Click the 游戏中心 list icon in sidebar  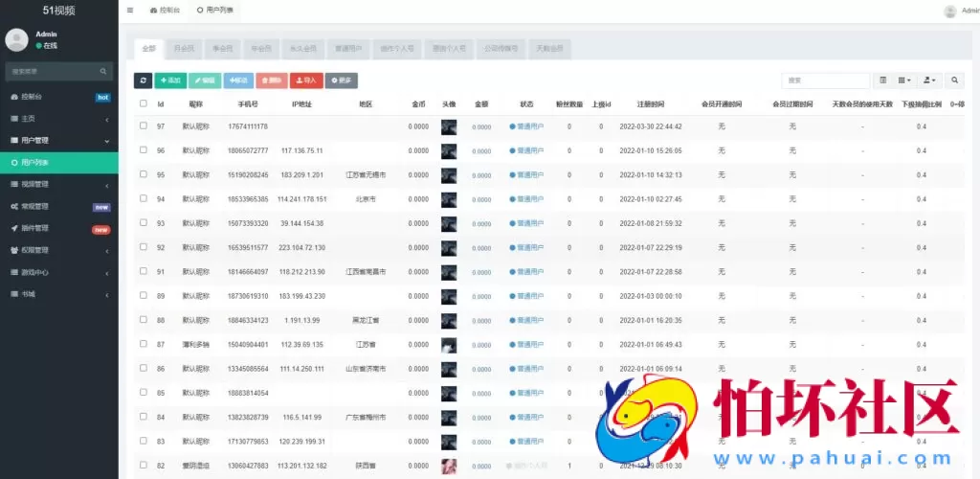tap(14, 273)
